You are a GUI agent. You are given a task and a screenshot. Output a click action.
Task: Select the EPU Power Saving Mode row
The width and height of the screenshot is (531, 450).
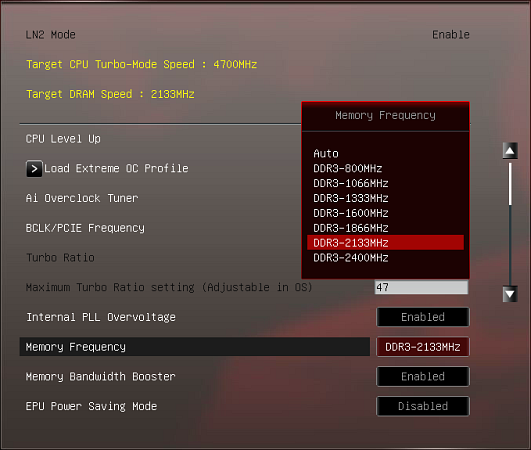point(91,406)
